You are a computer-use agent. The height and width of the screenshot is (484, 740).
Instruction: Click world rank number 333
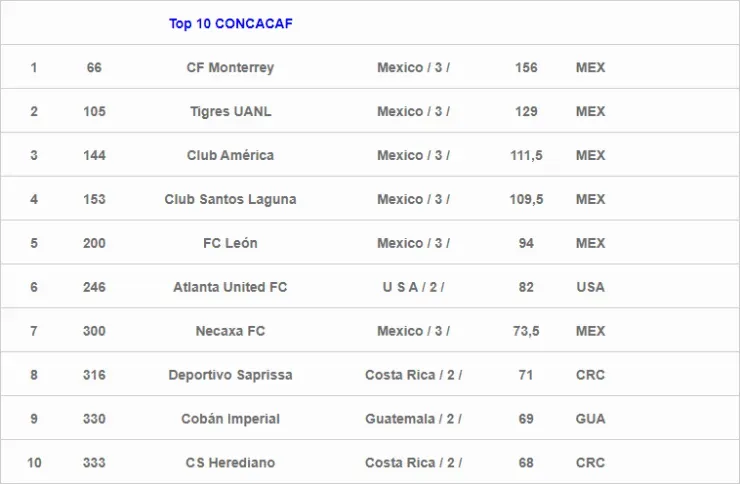(x=94, y=463)
